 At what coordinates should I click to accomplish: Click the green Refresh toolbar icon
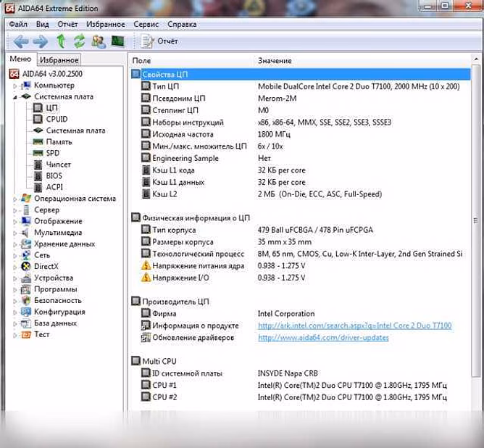pyautogui.click(x=79, y=41)
